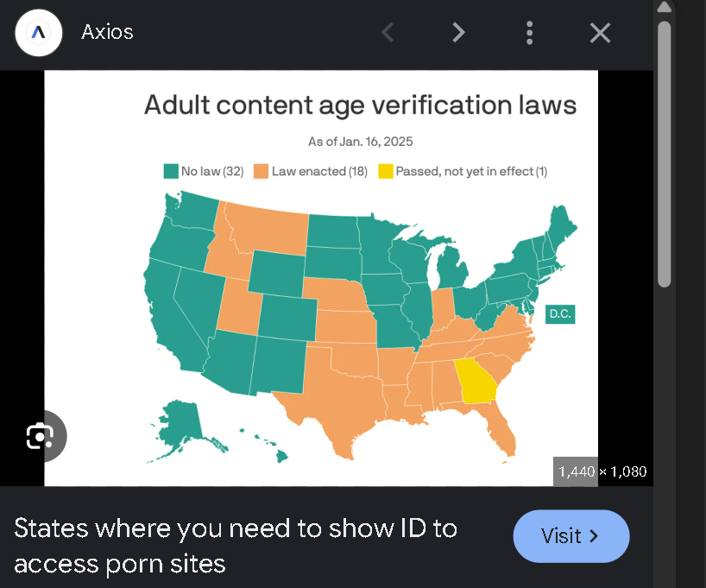Viewport: 706px width, 588px height.
Task: Click the vertical scrollbar thumb
Action: [x=664, y=154]
